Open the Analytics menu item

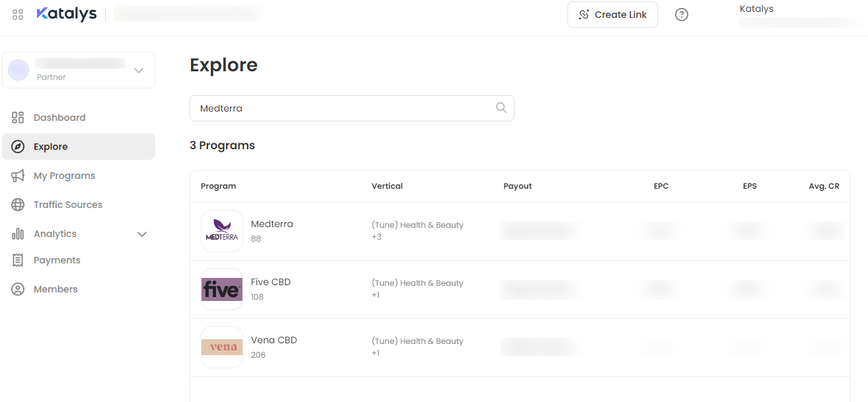point(55,234)
